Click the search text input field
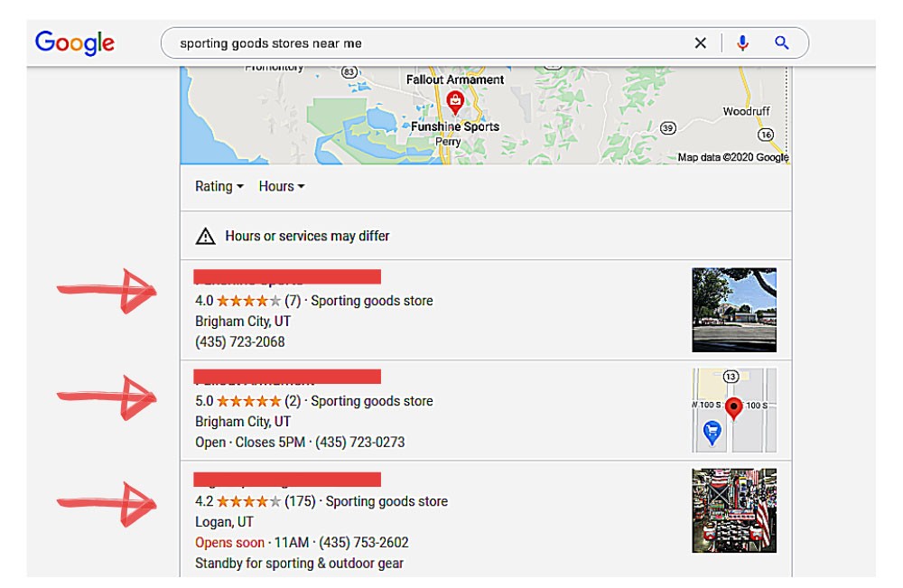 (x=424, y=42)
